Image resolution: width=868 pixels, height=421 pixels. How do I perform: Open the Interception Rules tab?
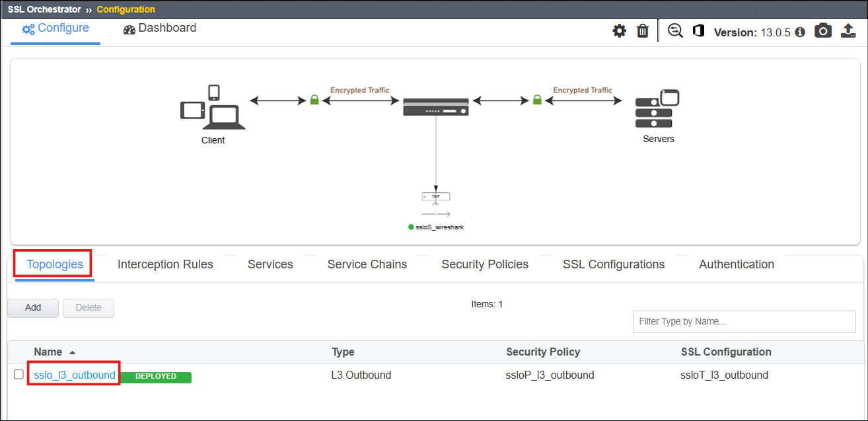click(165, 264)
